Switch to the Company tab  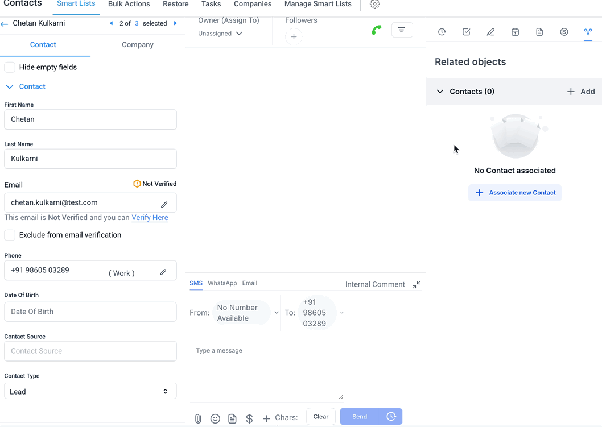pyautogui.click(x=137, y=45)
